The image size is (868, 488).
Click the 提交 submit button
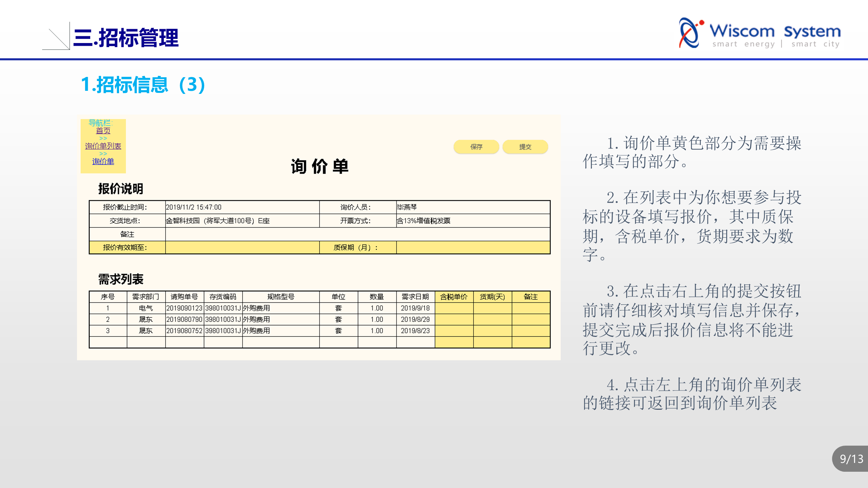pos(525,147)
